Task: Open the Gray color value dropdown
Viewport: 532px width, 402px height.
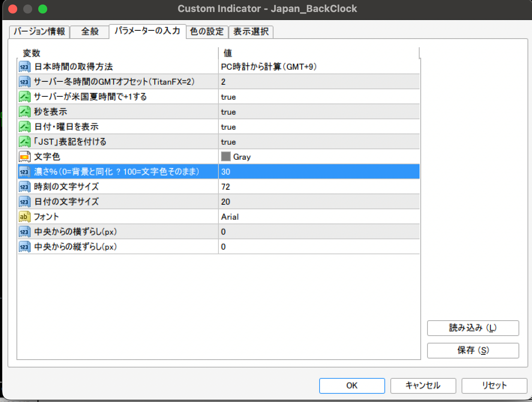Action: coord(319,157)
